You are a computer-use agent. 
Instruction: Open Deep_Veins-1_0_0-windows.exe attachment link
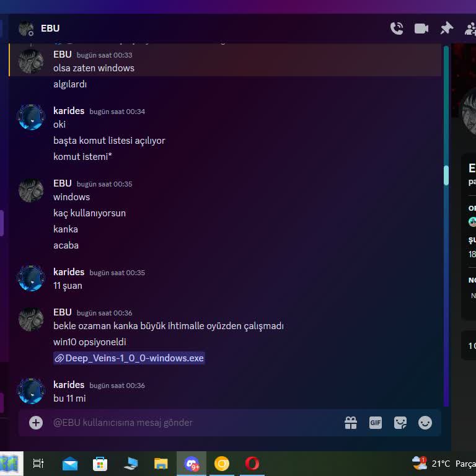point(129,358)
